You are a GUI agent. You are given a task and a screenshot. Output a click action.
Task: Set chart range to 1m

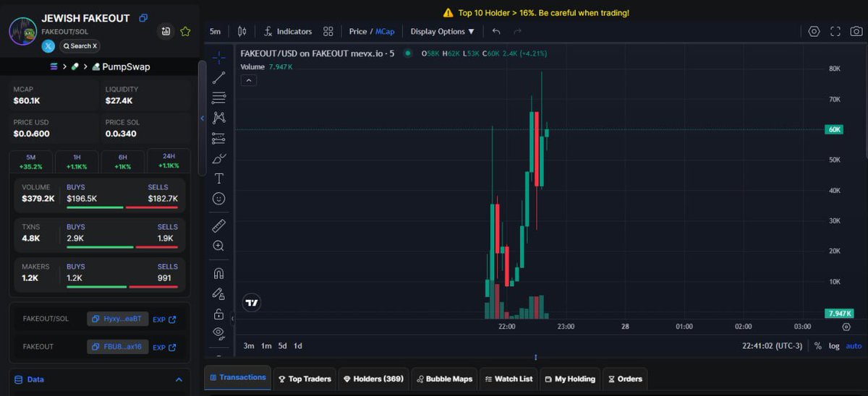pos(266,346)
